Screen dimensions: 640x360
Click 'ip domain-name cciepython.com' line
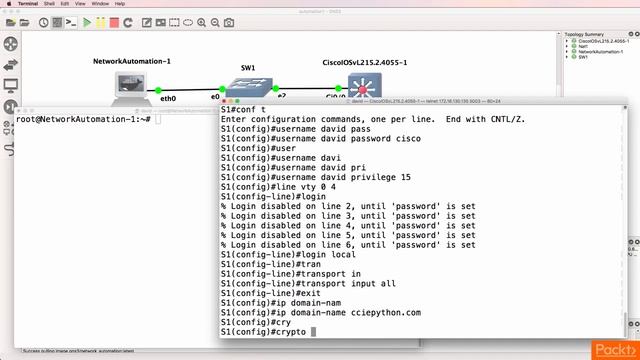[320, 313]
